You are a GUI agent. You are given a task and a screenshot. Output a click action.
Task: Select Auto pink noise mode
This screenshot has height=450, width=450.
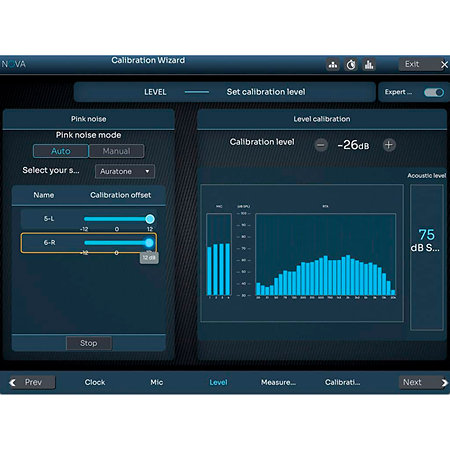[x=61, y=151]
